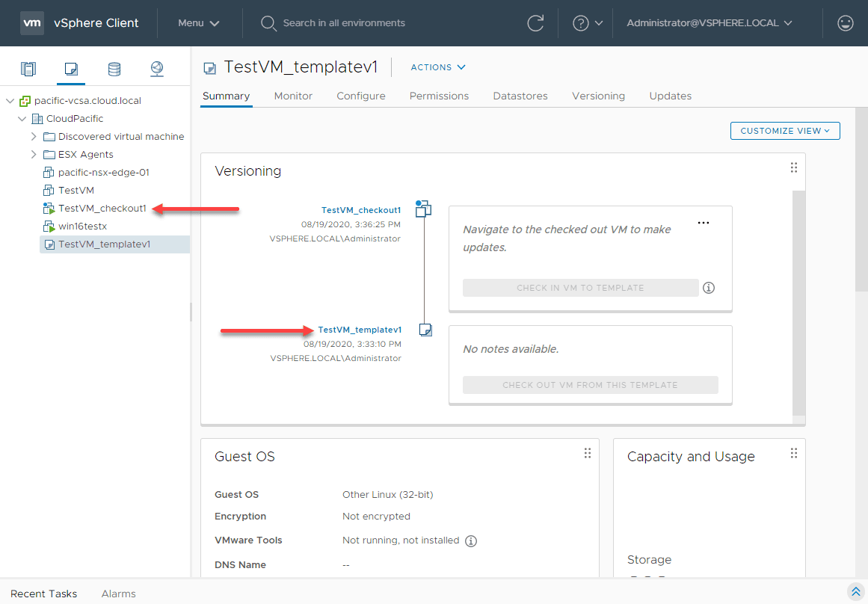Open the Hosts and Clusters inventory view
Viewport: 868px width, 604px height.
click(28, 68)
